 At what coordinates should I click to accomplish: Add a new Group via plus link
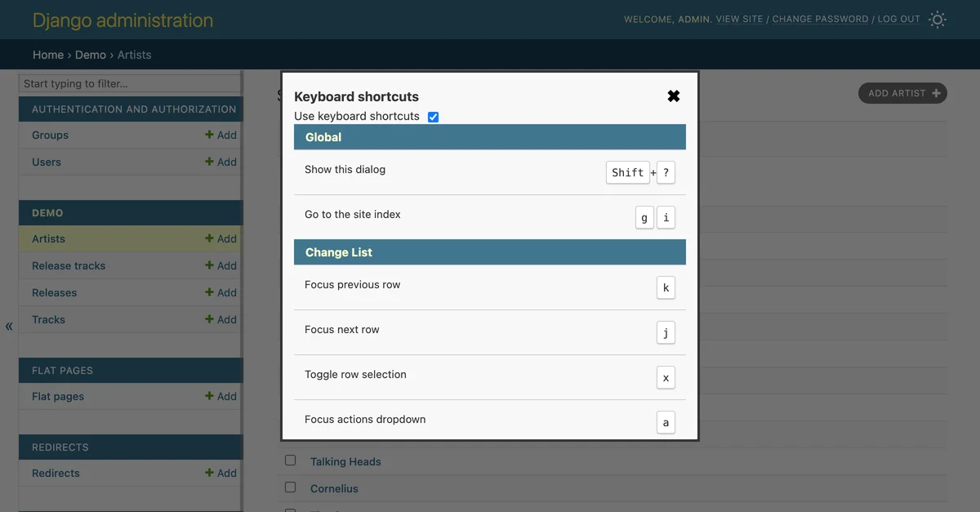[x=221, y=135]
